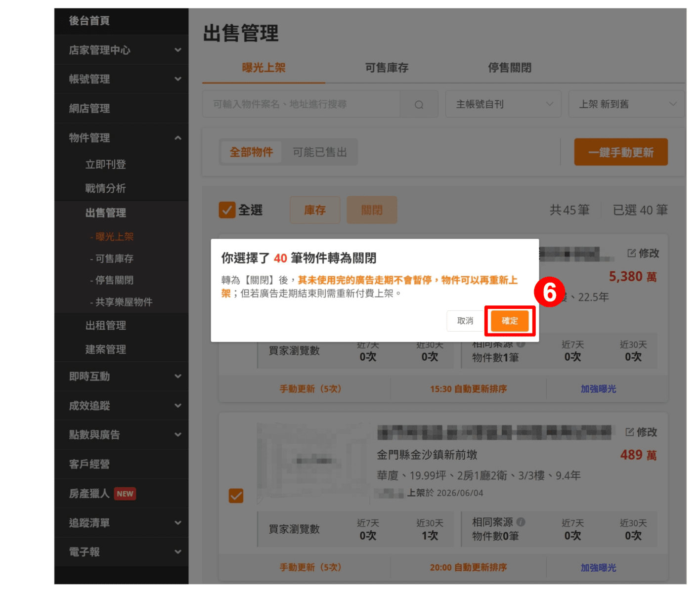Expand the 即時互動 sidebar menu
The image size is (700, 593).
point(121,377)
